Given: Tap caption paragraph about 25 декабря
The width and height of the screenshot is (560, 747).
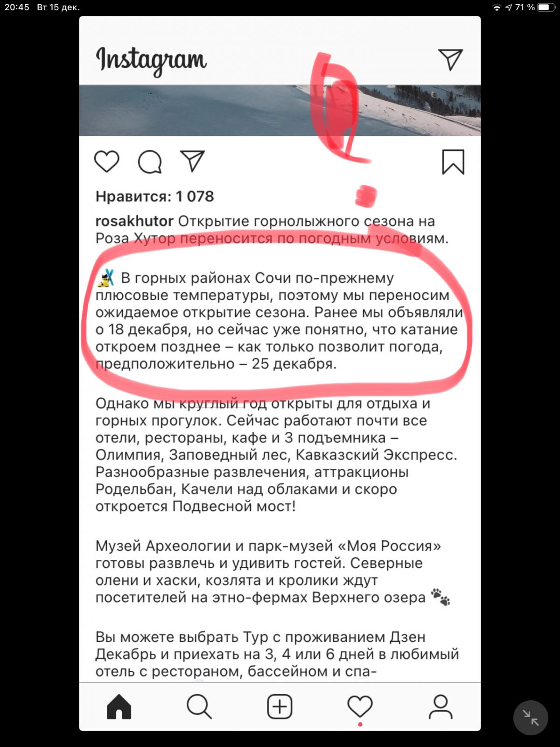Looking at the screenshot, I should 279,321.
